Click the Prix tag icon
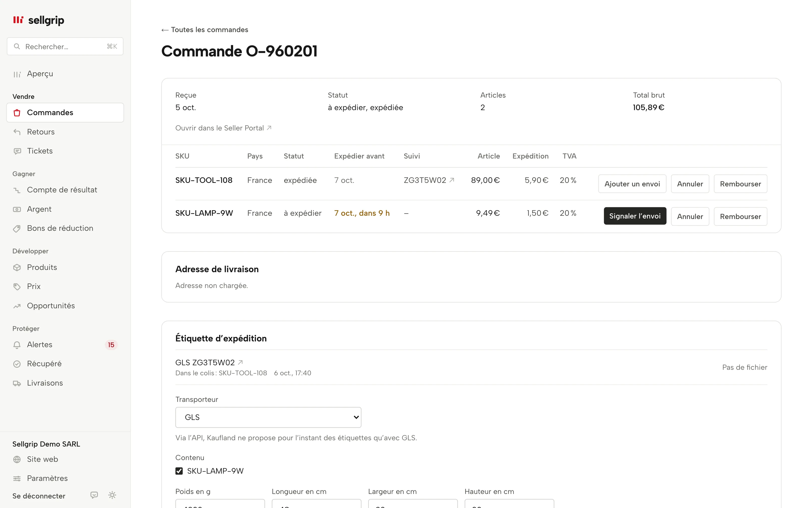 click(17, 286)
